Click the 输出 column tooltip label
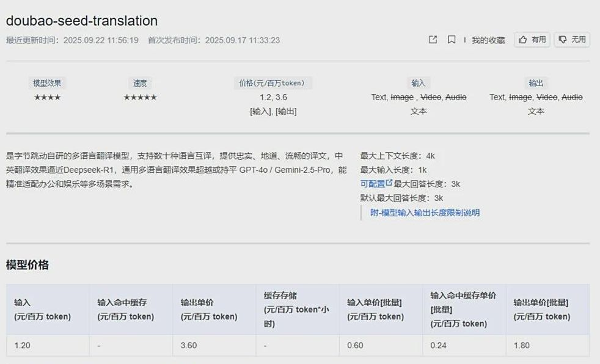Image resolution: width=600 pixels, height=364 pixels. click(536, 82)
